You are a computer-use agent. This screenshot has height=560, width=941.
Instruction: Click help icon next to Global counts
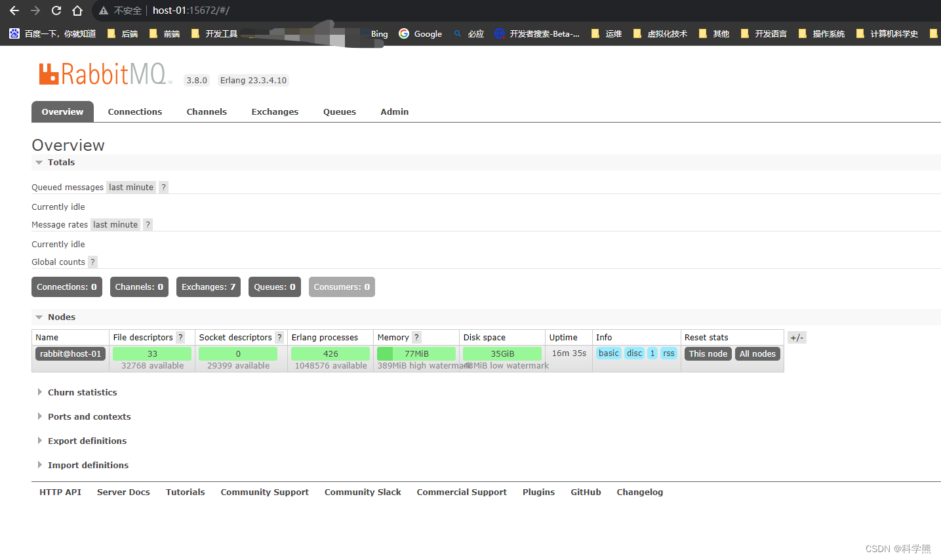pyautogui.click(x=93, y=262)
